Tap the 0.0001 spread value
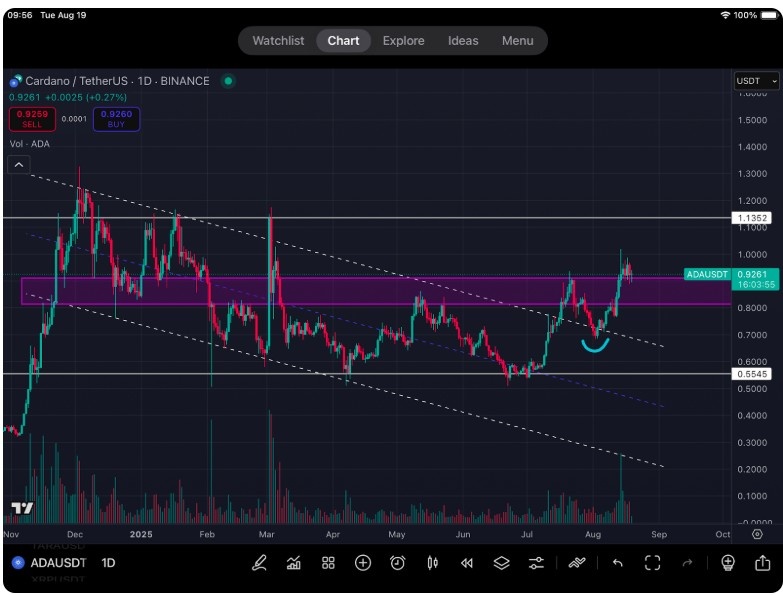783x595 pixels. click(74, 119)
